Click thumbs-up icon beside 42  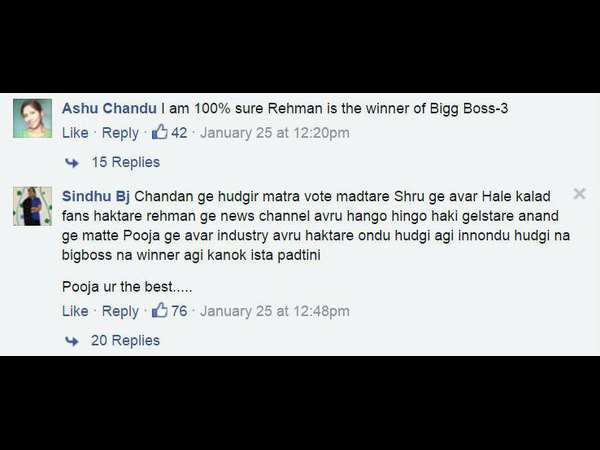tap(160, 132)
